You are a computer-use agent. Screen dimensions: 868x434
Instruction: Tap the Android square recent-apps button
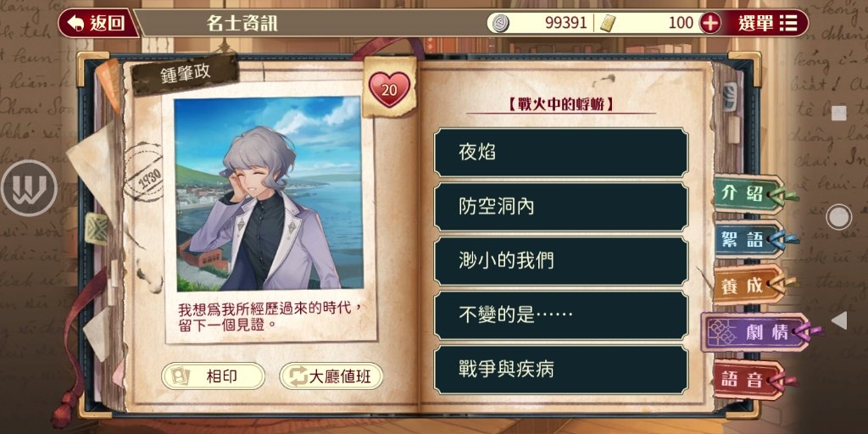[838, 114]
